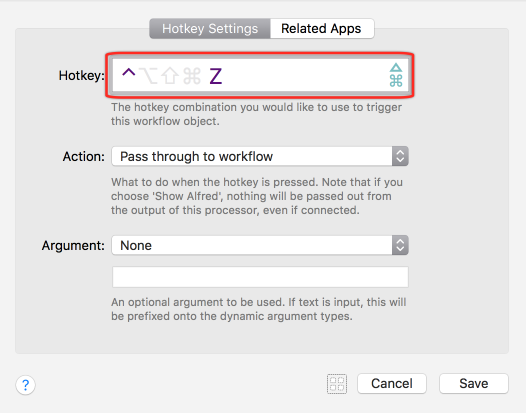Click the 'Hotkey:' label

82,75
